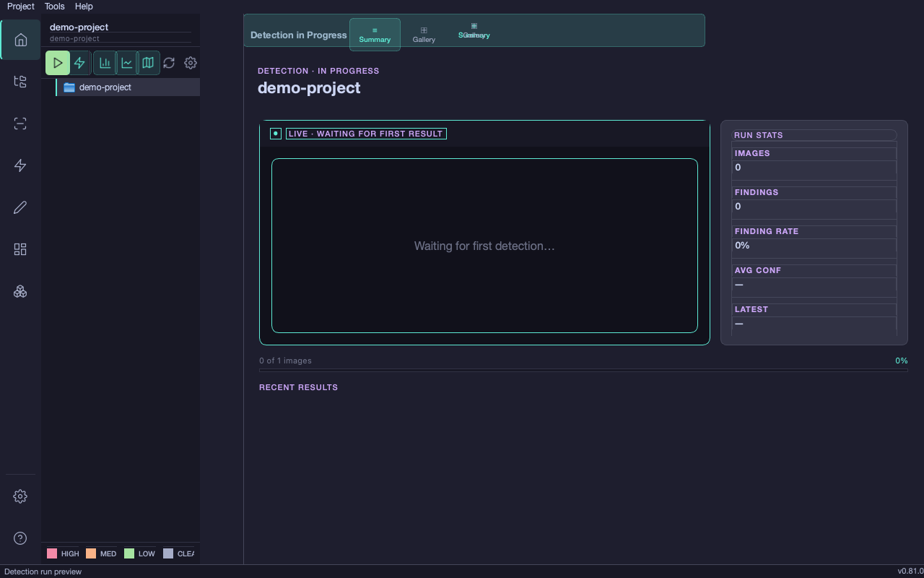Click the MED severity orange swatch

91,553
